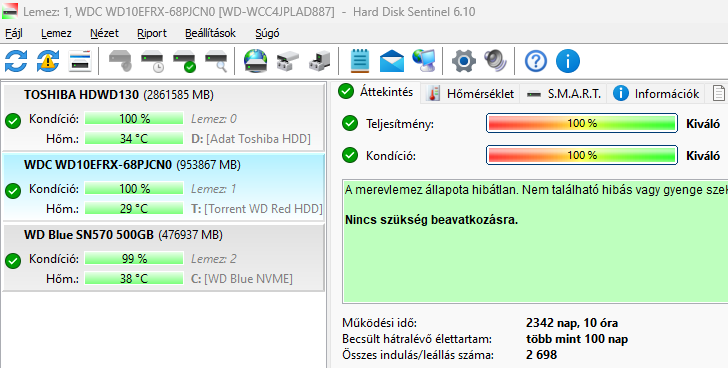This screenshot has width=728, height=368.
Task: Click the two disk drives toolbar icon
Action: click(288, 61)
